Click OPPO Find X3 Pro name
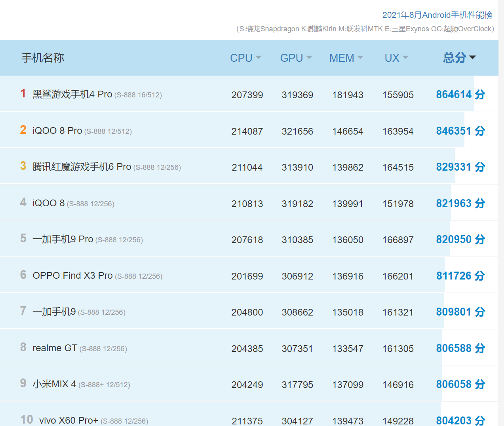The image size is (504, 426). click(73, 276)
